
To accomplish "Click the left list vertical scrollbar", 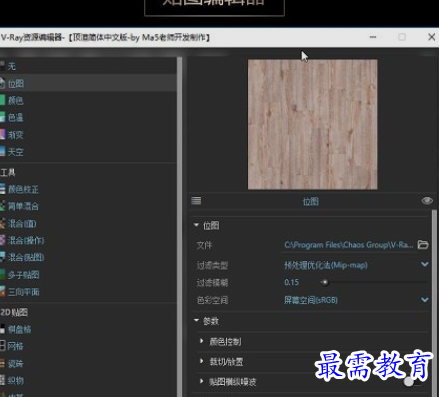I will [180, 227].
